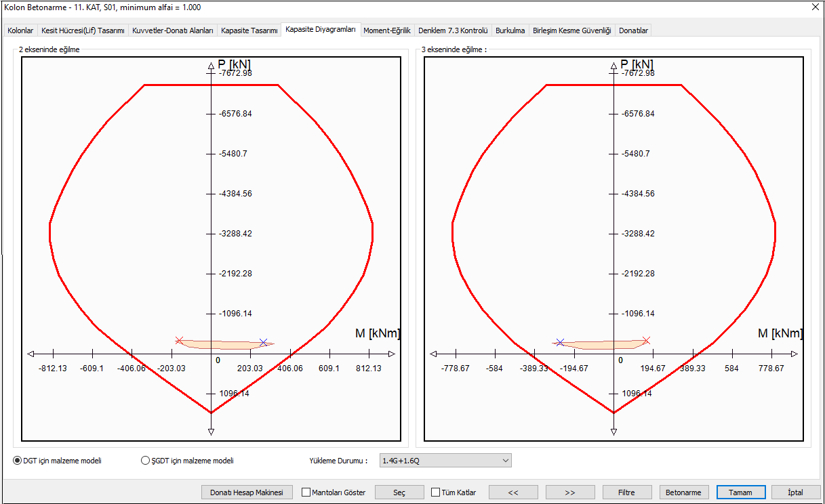Select the Donatılar tab
Screen dimensions: 825x504
[634, 30]
